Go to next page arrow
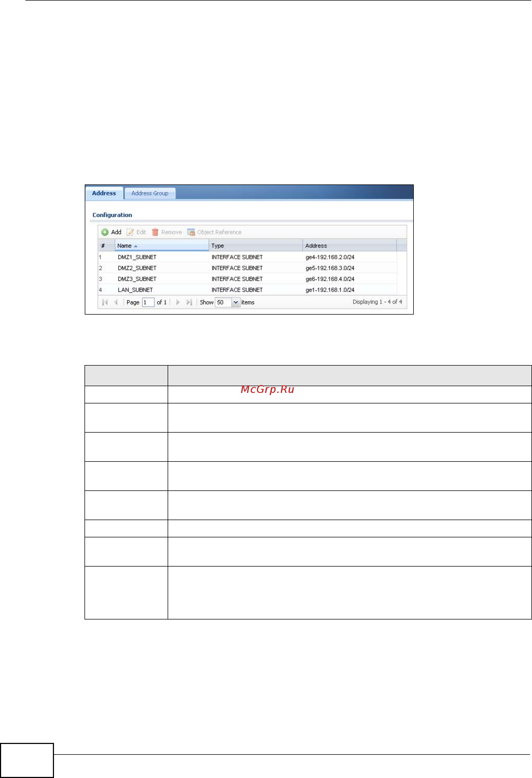 (x=178, y=302)
